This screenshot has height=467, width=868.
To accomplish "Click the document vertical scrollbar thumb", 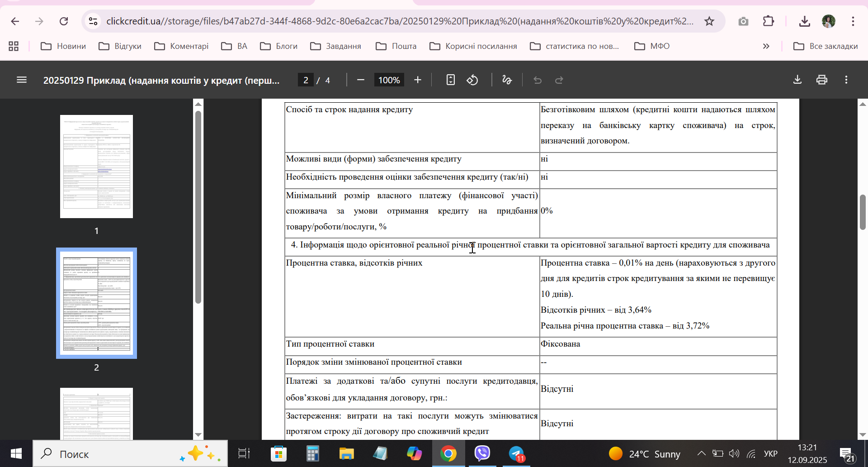I will coord(863,212).
